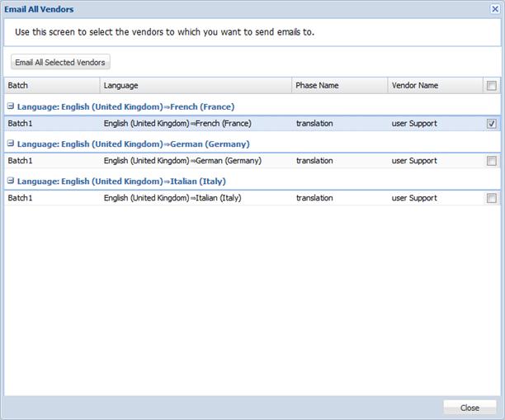The image size is (505, 420).
Task: Click the Italian (Italy) group header text
Action: pos(121,182)
